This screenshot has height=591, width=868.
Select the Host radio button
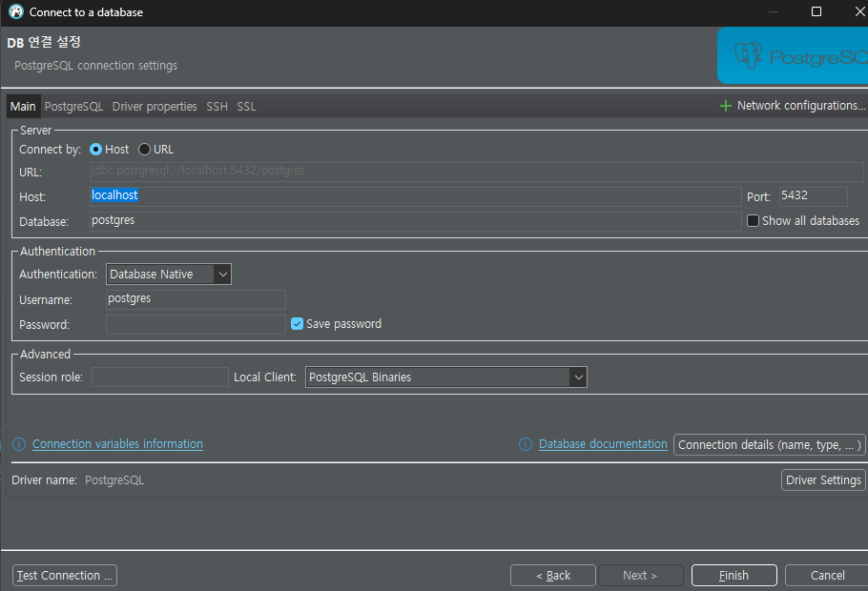coord(95,150)
